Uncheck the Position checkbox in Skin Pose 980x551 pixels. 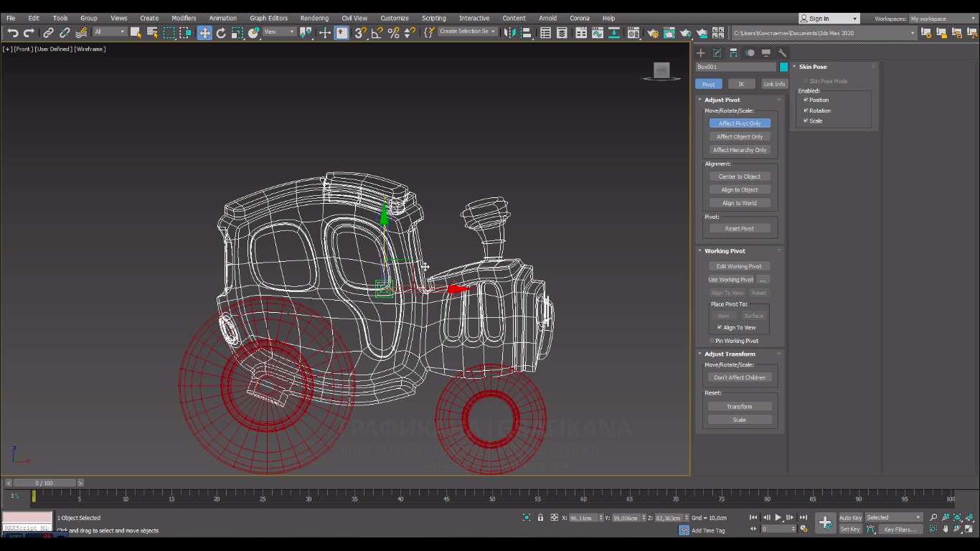coord(806,100)
